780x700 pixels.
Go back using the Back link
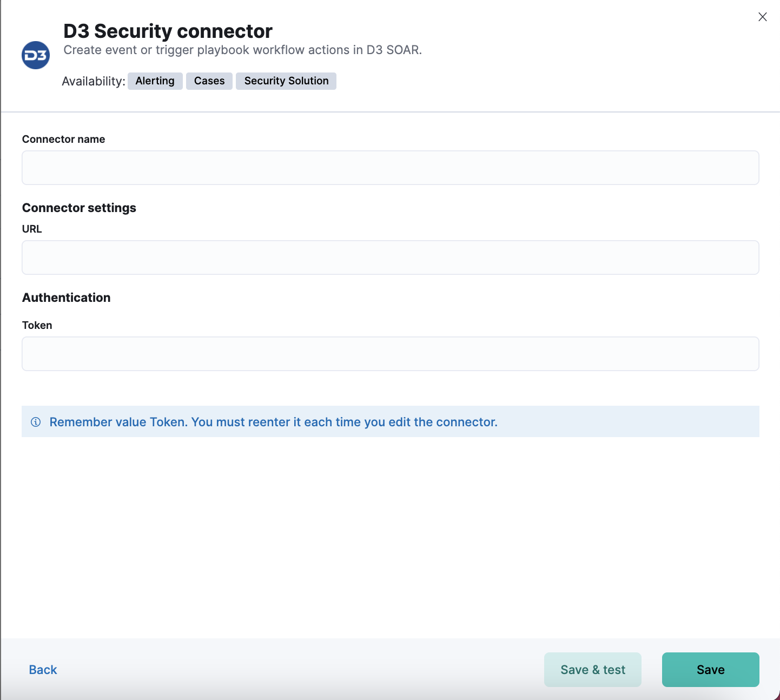pyautogui.click(x=43, y=670)
